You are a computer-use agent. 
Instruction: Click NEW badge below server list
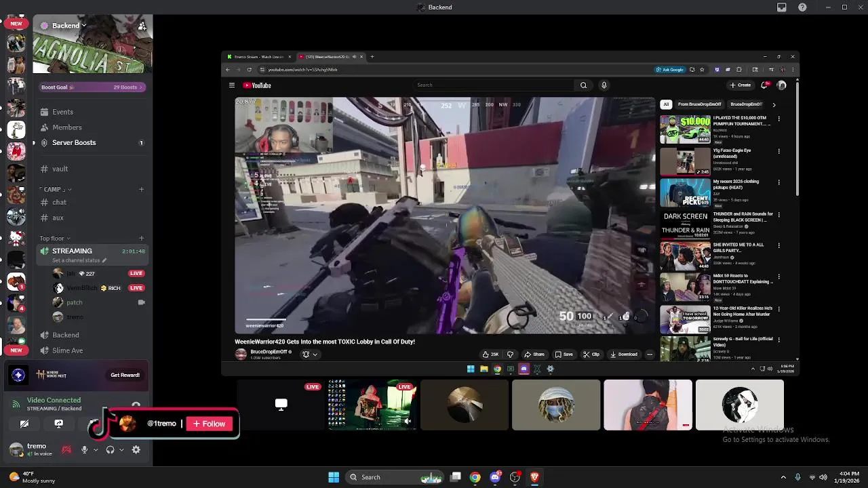(16, 350)
